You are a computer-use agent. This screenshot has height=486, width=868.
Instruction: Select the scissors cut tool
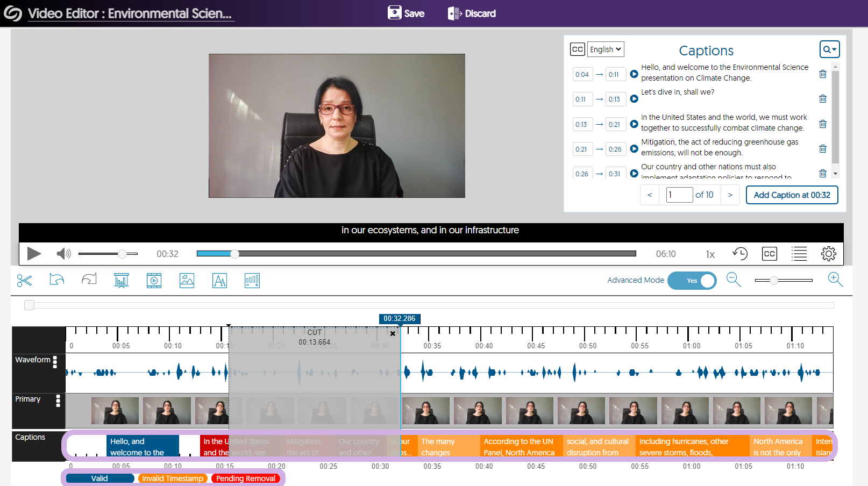click(x=24, y=281)
